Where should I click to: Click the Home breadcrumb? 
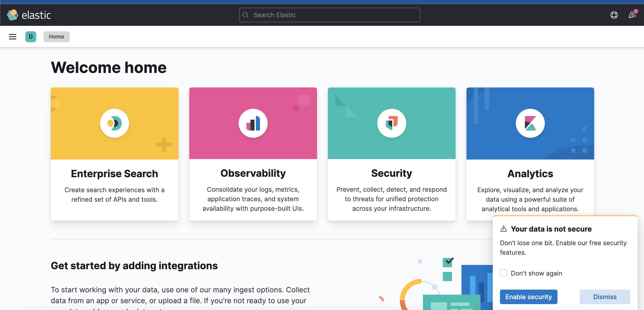57,36
